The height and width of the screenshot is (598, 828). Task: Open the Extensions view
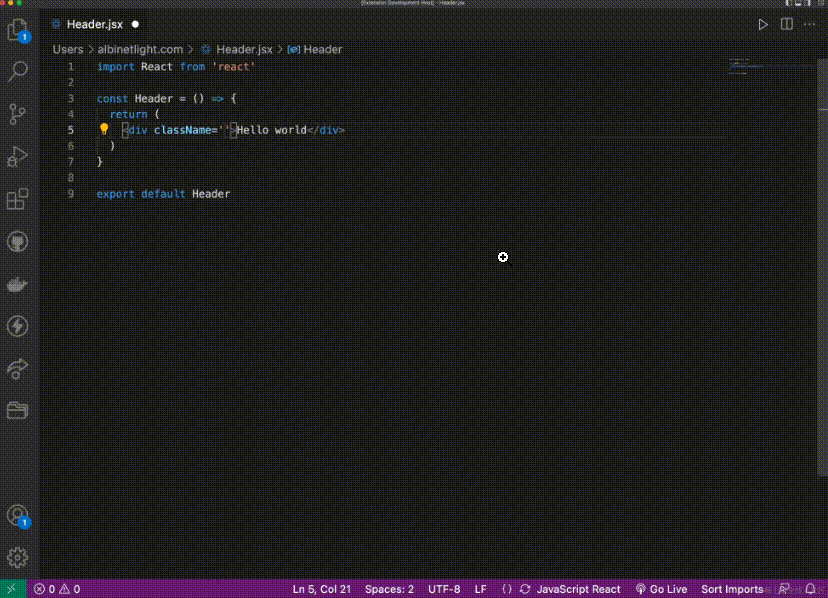click(17, 199)
